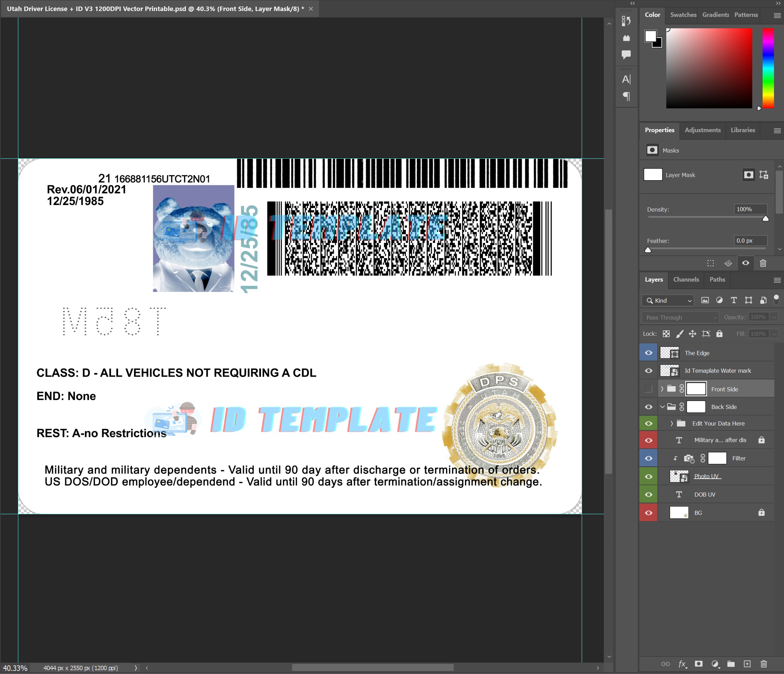Switch to the Adjustments tab
Image resolution: width=784 pixels, height=674 pixels.
(x=703, y=130)
